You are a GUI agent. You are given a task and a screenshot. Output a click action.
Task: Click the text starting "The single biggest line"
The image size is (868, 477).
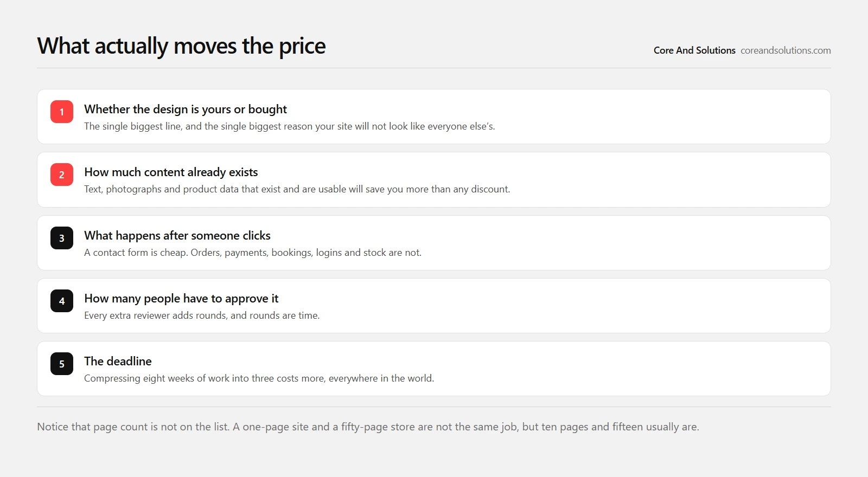click(x=290, y=126)
